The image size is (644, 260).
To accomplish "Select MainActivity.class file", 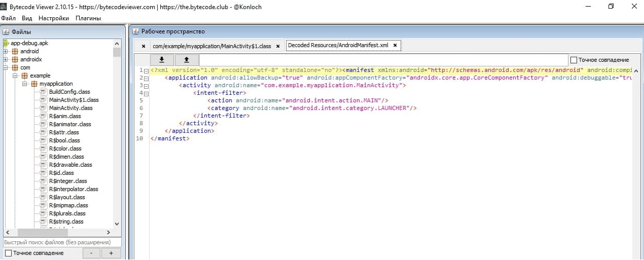I will pyautogui.click(x=70, y=108).
